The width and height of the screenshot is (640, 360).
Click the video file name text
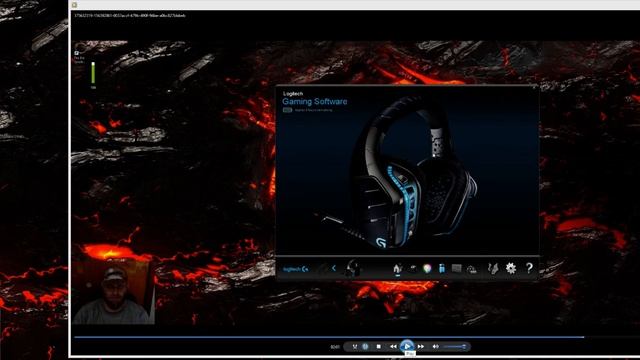(129, 16)
